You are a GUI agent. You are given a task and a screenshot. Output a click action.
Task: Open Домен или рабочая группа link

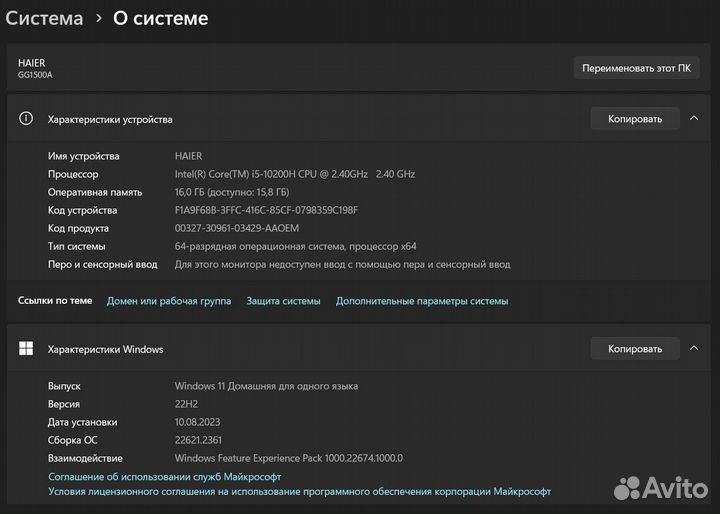pos(169,301)
